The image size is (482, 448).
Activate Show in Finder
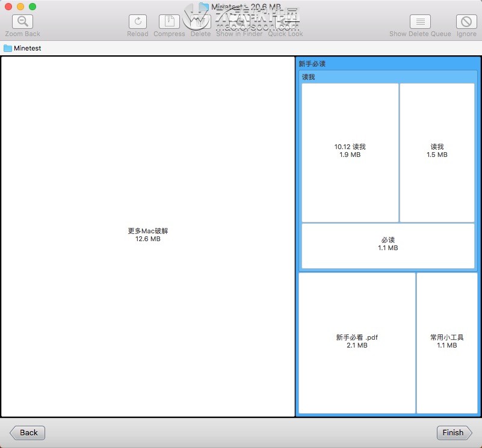239,21
